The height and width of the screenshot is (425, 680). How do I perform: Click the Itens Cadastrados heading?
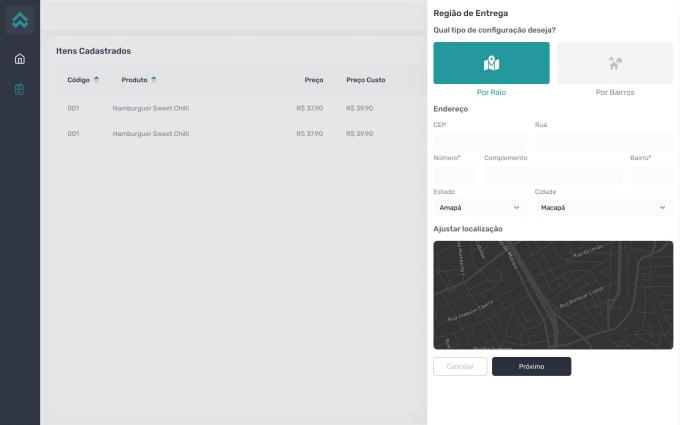[93, 51]
